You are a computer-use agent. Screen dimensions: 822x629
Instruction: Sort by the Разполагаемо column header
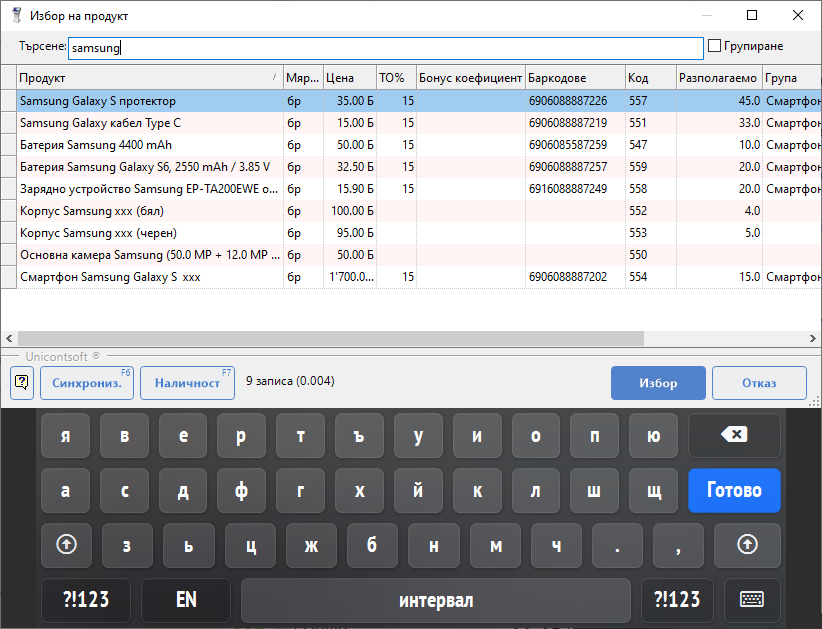click(x=716, y=77)
